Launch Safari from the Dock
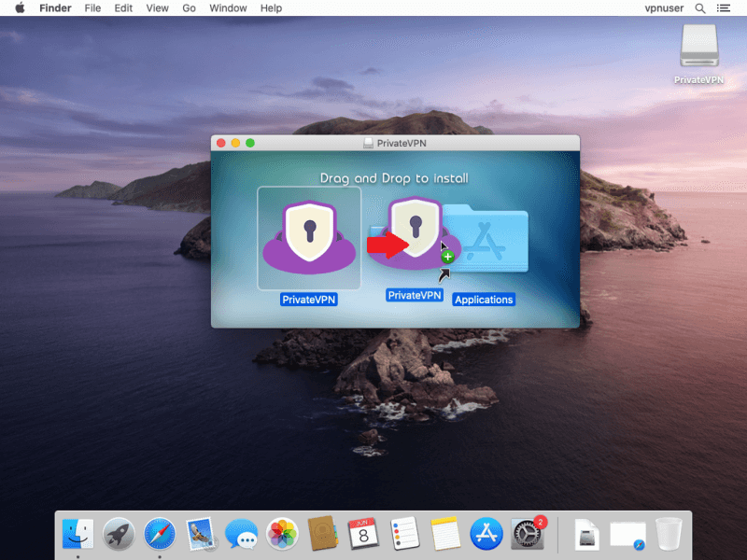This screenshot has height=560, width=747. (160, 534)
